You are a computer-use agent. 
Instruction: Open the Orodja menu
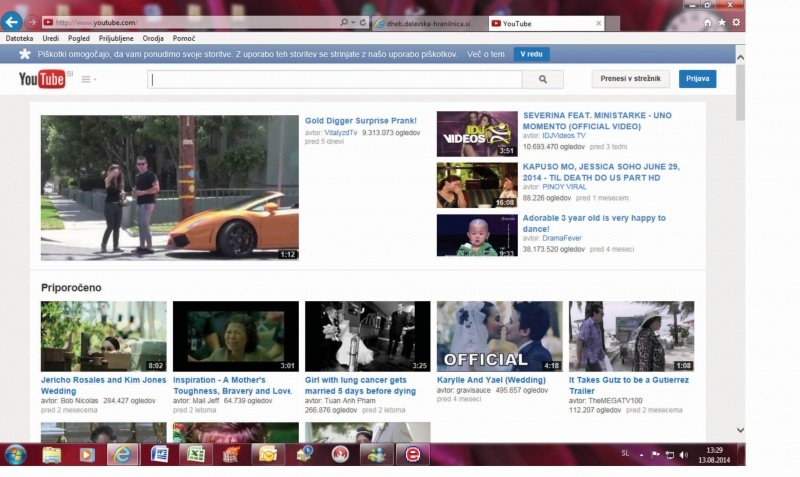153,38
